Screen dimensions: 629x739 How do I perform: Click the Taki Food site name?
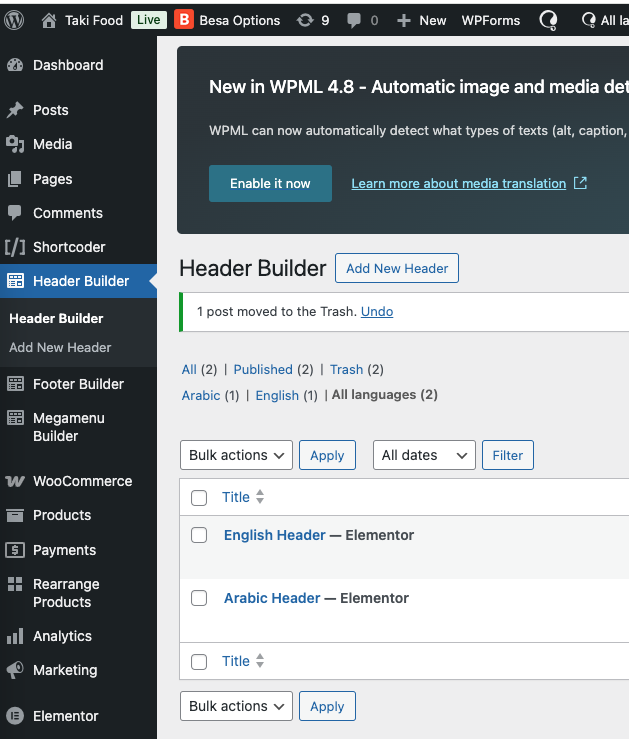click(x=94, y=20)
